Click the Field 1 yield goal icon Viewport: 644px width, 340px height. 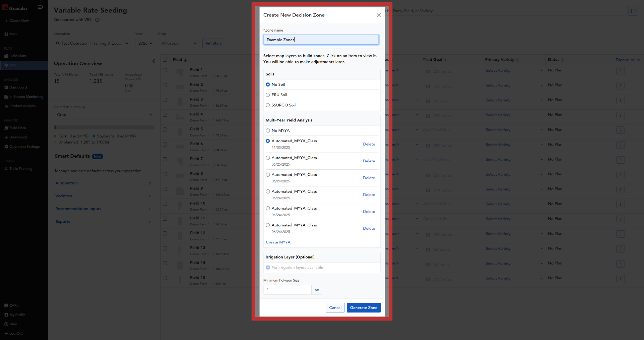428,72
